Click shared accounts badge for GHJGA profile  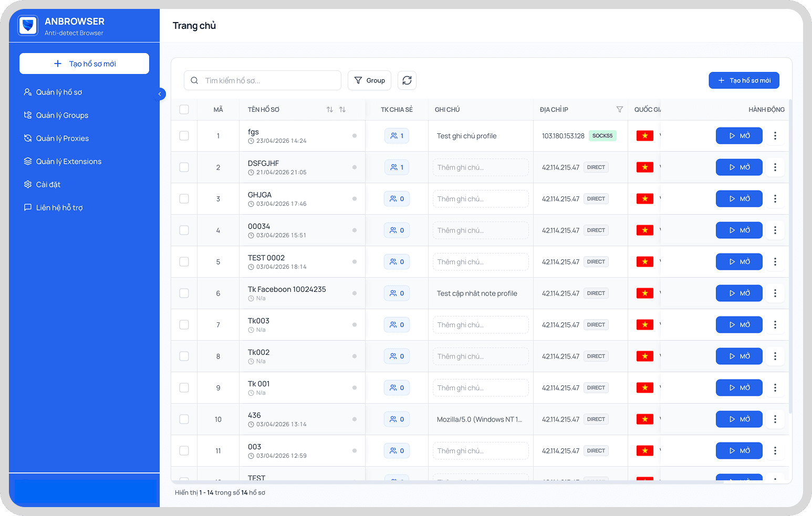pos(397,199)
